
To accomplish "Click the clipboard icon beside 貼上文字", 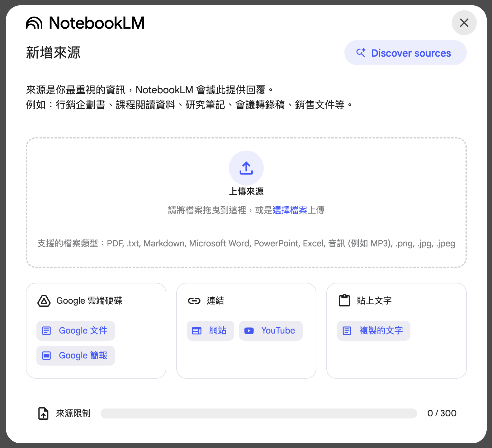I will pos(344,301).
